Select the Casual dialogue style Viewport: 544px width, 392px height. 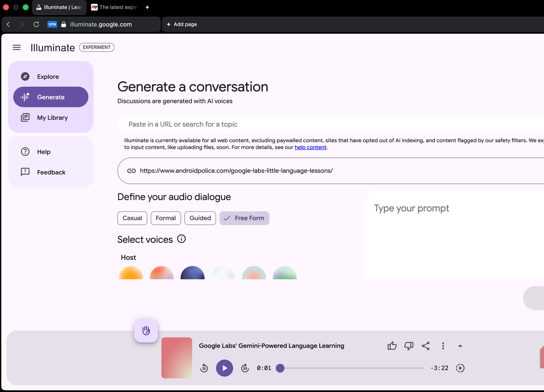coord(132,218)
